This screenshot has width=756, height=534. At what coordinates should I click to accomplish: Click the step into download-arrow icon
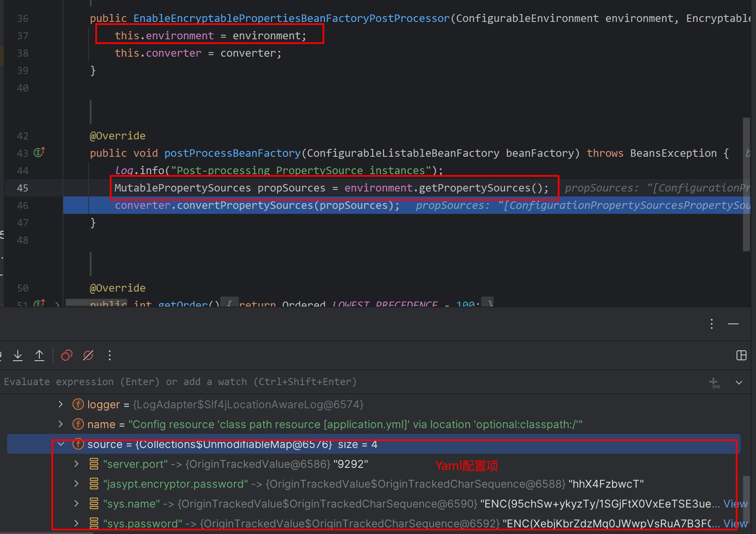pos(18,355)
